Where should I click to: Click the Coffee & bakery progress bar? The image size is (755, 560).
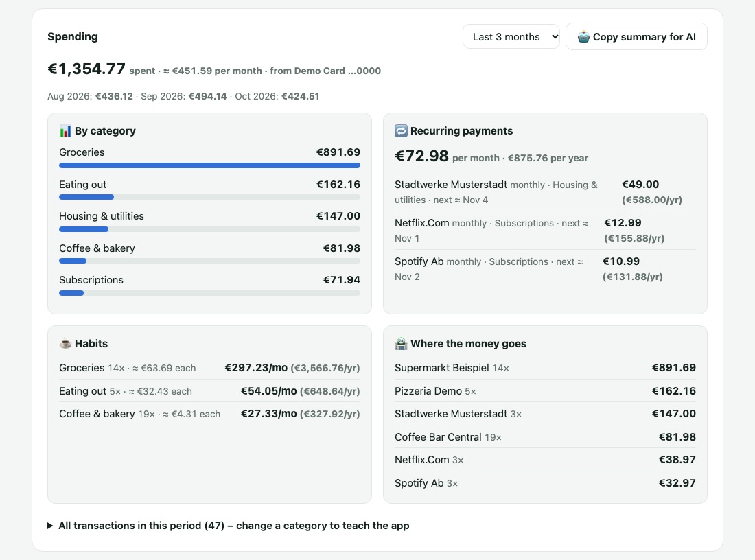pos(209,261)
